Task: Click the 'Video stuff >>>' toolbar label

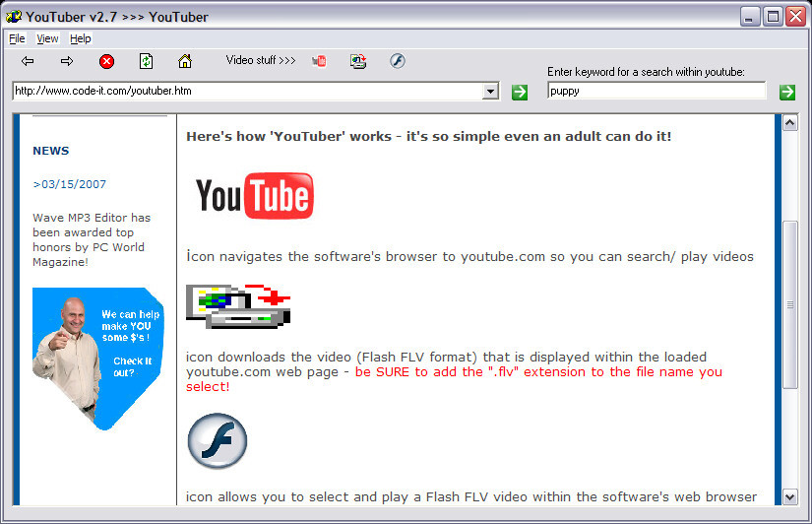Action: 261,60
